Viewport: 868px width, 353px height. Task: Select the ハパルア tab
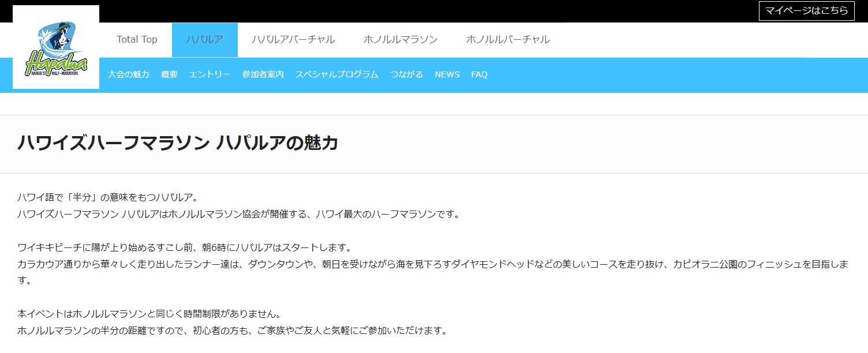coord(204,40)
